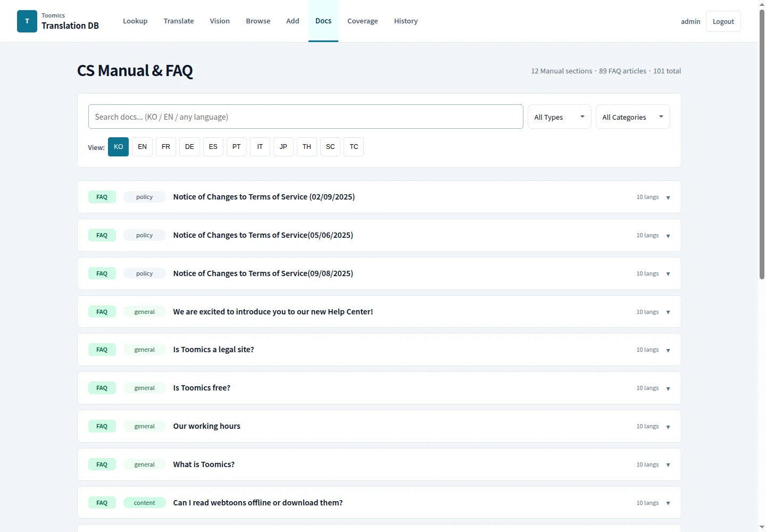Open the Lookup tab
The image size is (766, 532).
(x=135, y=21)
